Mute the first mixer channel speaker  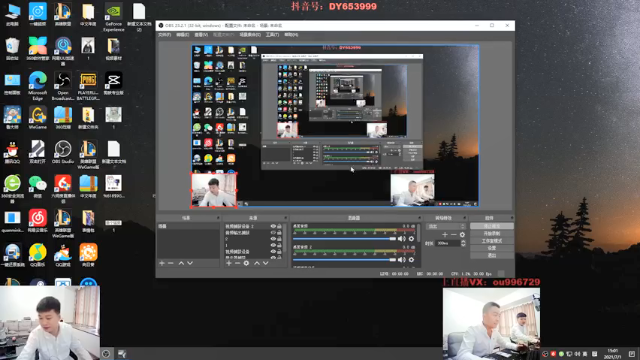(402, 239)
